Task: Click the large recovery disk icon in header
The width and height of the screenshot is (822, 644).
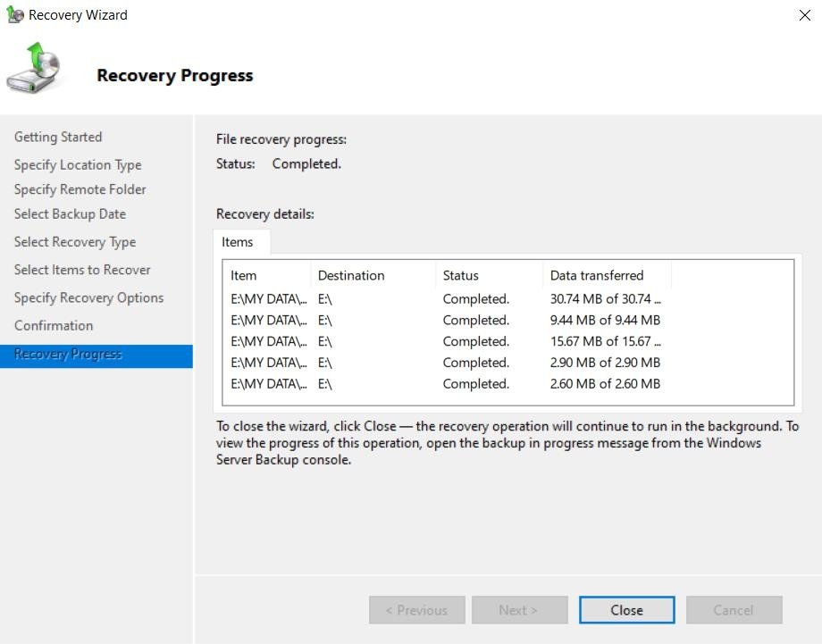Action: (x=33, y=69)
